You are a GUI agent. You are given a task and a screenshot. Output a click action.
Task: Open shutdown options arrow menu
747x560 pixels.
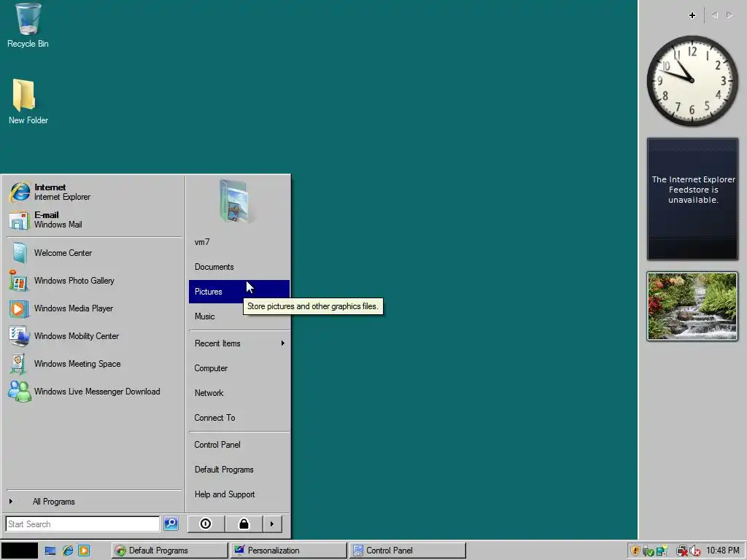coord(272,524)
